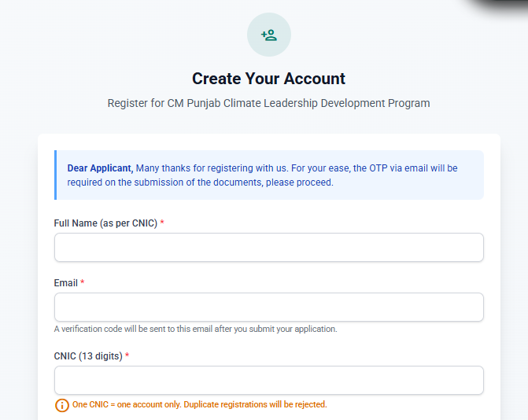The height and width of the screenshot is (420, 528).
Task: Click the "Full Name (as per CNIC)" label
Action: (x=105, y=223)
